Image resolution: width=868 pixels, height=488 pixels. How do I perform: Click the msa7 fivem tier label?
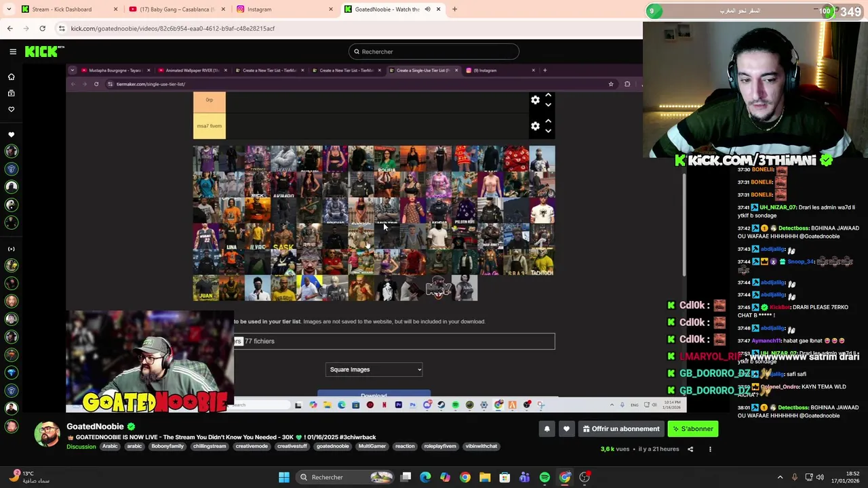pyautogui.click(x=210, y=126)
